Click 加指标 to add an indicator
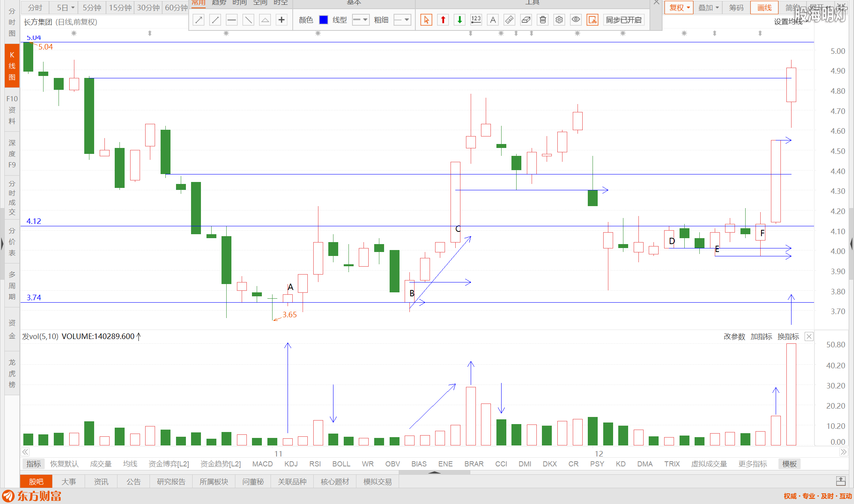 pos(761,336)
